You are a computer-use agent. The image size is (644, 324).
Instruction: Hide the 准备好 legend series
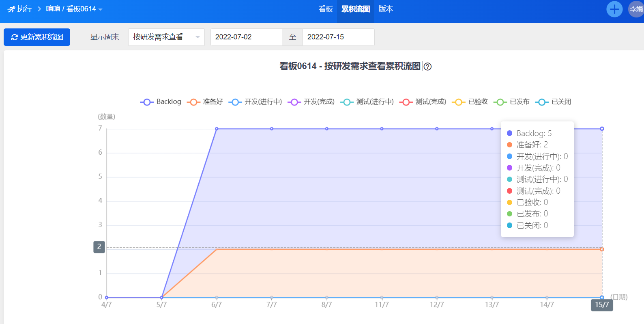[x=205, y=102]
